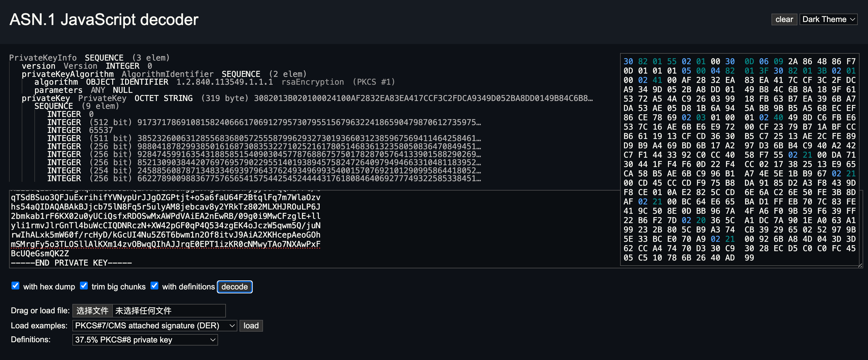Grab the text area resize handle corner

(860, 266)
